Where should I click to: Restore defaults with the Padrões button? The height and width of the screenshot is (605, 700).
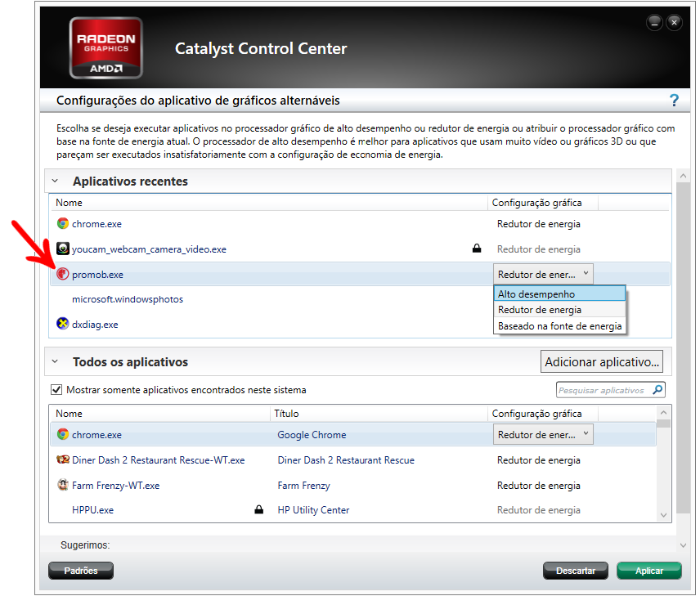pos(81,571)
